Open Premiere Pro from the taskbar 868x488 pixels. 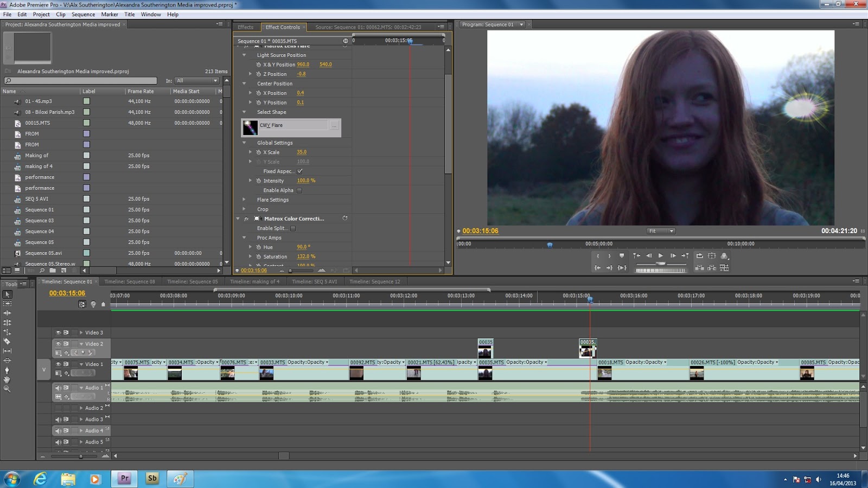124,478
